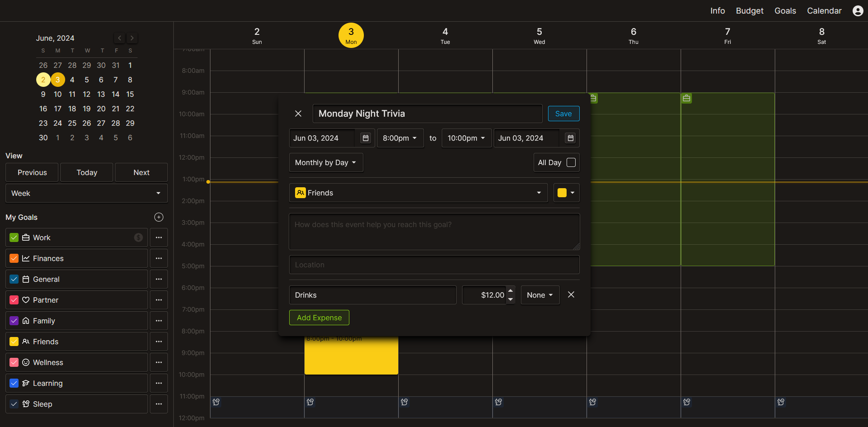
Task: Remove the Drinks expense row
Action: click(x=571, y=295)
